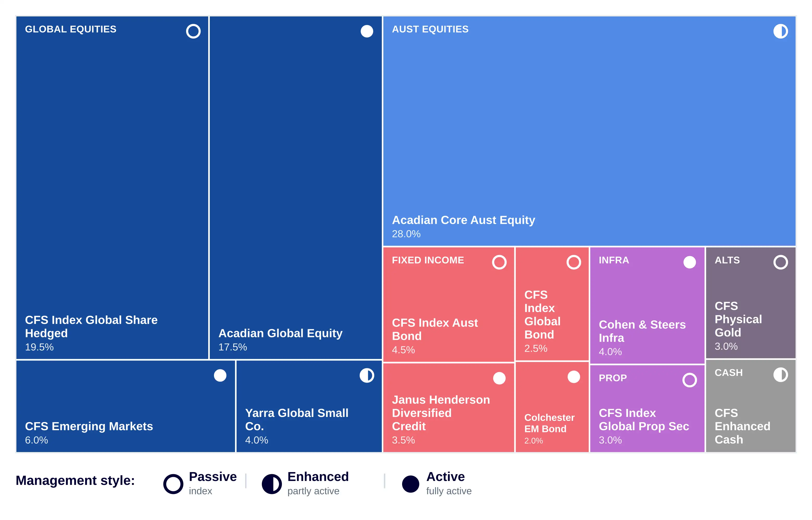The height and width of the screenshot is (520, 812).
Task: Click the 'CFS Emerging Markets' fund name
Action: [x=89, y=427]
